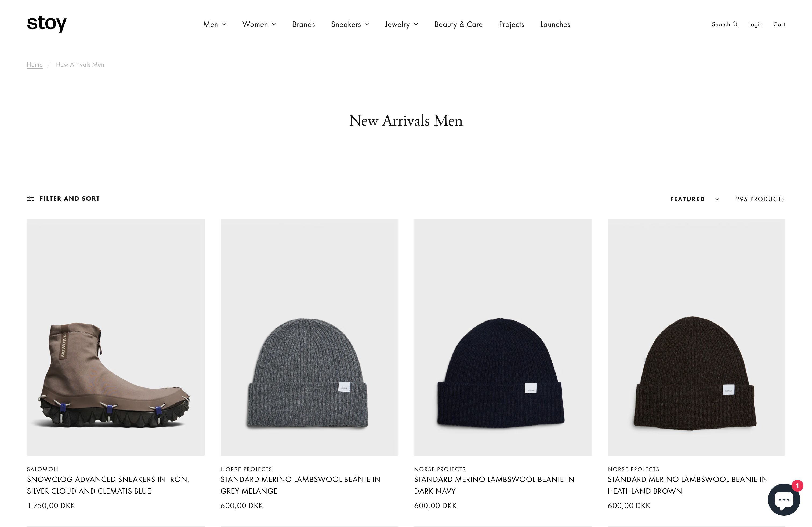Click the Home breadcrumb link
Image resolution: width=812 pixels, height=527 pixels.
(35, 64)
